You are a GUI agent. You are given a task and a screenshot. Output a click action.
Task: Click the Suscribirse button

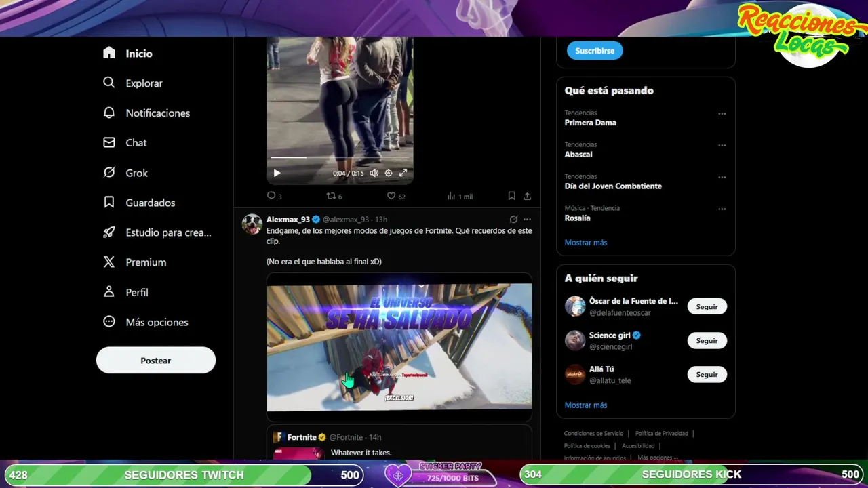(595, 51)
